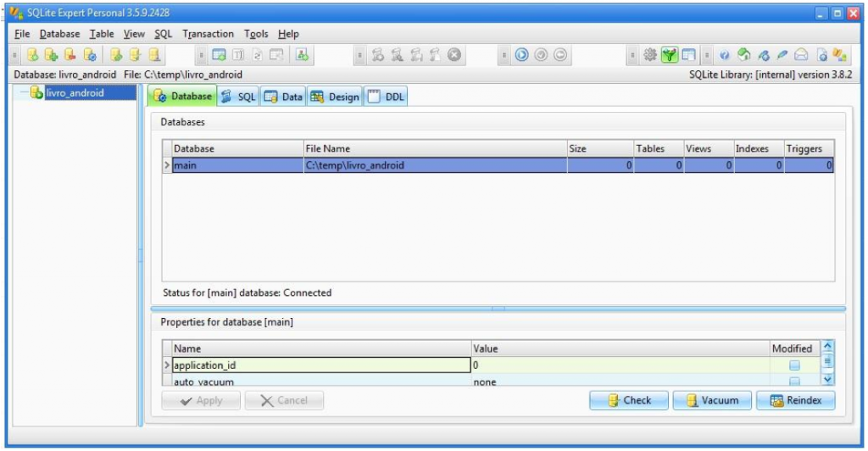868x451 pixels.
Task: Click the Reindex button
Action: coord(795,400)
